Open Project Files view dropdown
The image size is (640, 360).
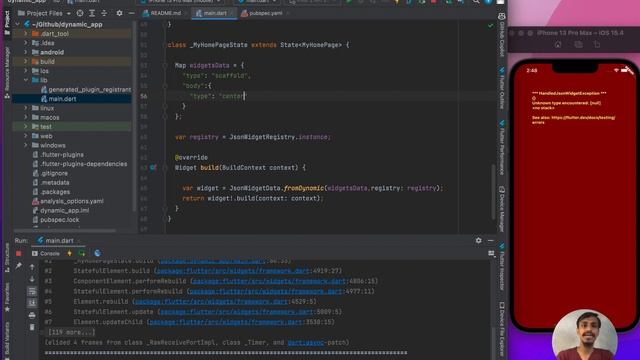coord(44,13)
